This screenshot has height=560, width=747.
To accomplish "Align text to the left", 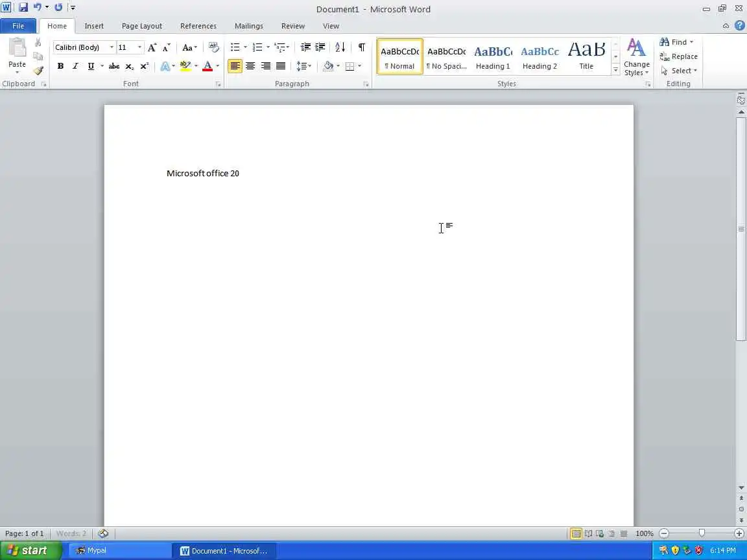I will pos(235,66).
